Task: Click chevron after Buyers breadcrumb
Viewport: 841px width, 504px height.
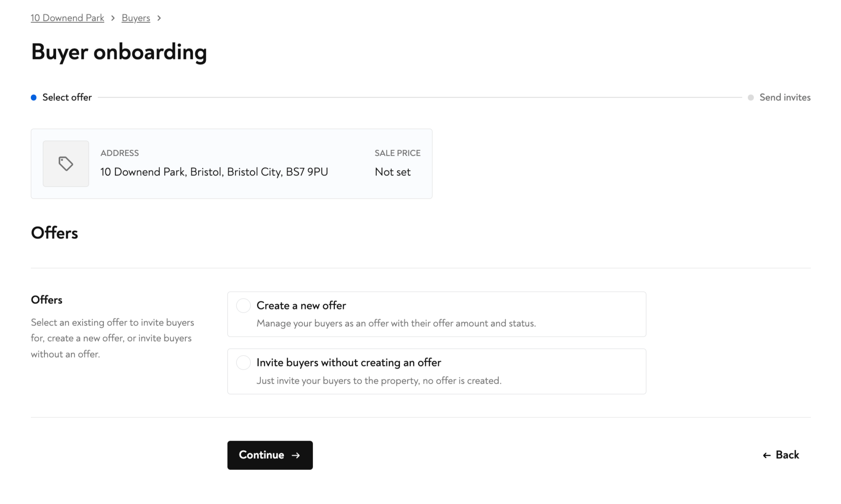Action: coord(159,18)
